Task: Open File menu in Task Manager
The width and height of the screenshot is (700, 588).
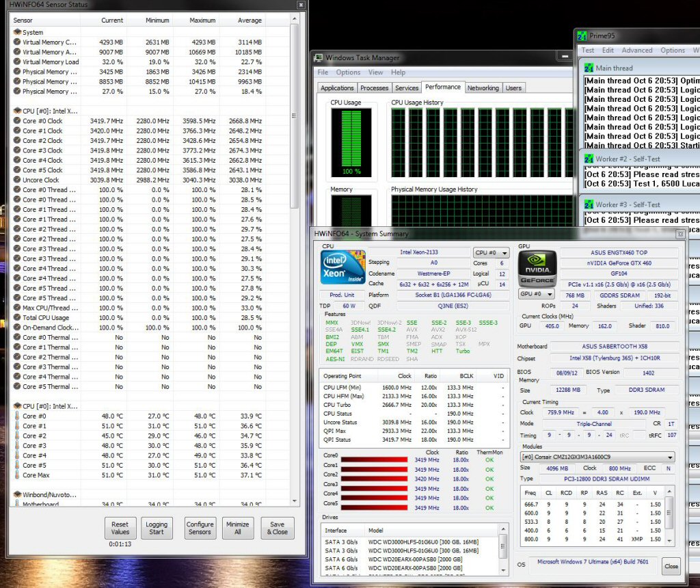Action: [x=323, y=72]
